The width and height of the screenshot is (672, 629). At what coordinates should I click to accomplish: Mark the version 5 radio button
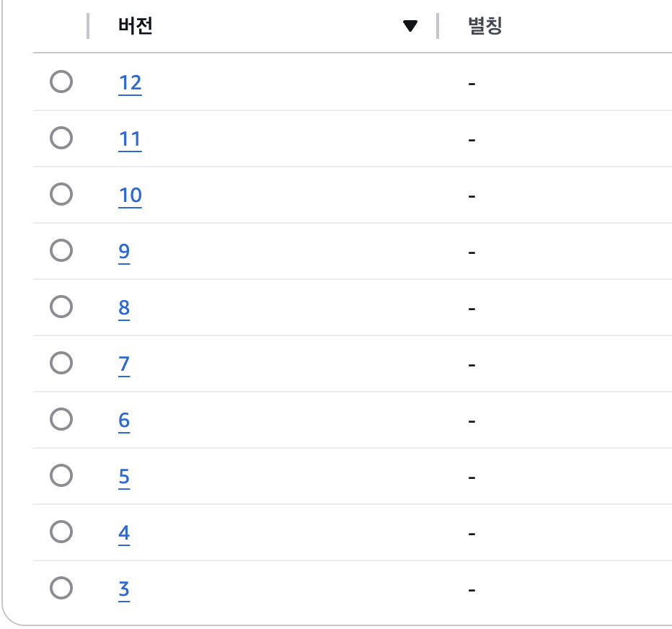point(61,475)
